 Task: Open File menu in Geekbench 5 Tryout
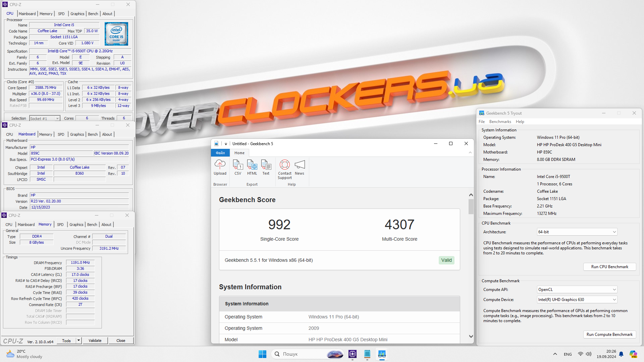(x=482, y=122)
